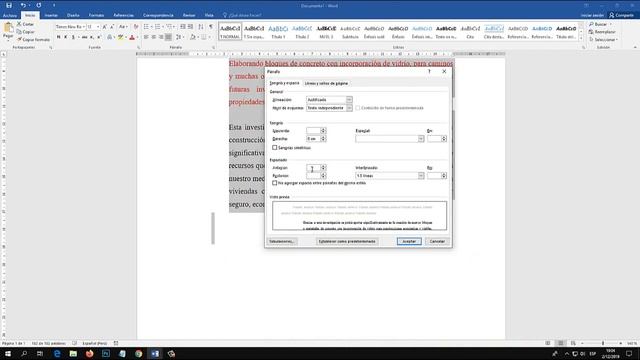Click the Undo arrow icon

point(23,5)
